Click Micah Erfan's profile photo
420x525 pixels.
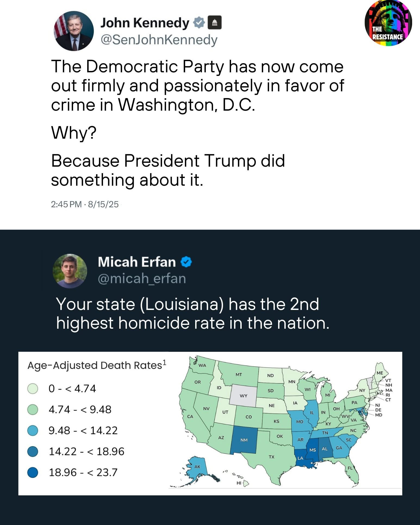point(70,271)
